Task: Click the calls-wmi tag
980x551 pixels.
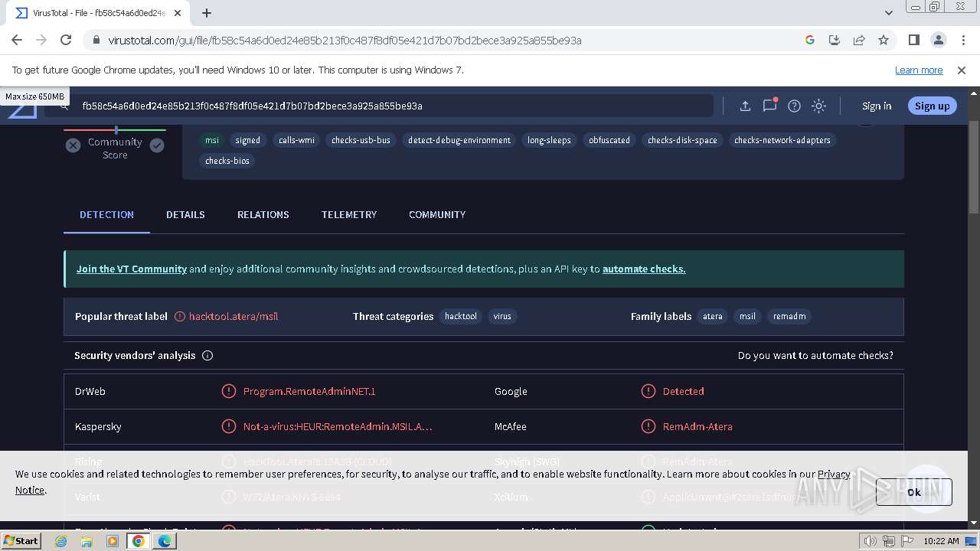Action: 296,140
